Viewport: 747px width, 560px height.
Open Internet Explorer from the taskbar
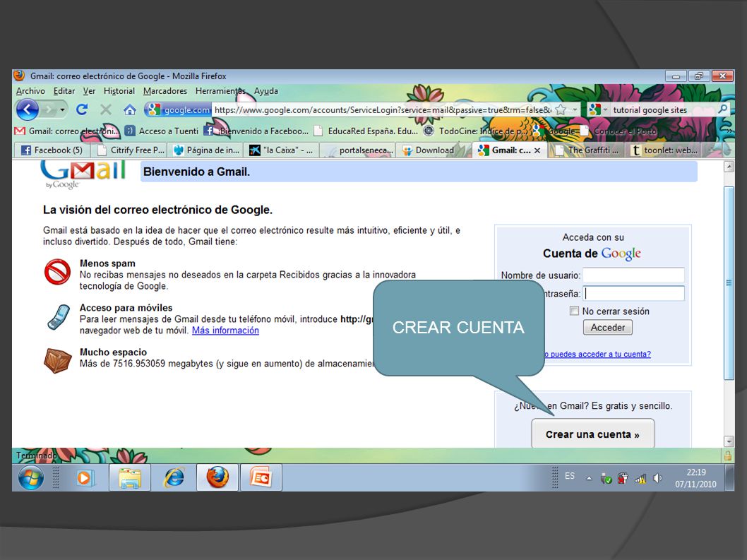(x=174, y=477)
